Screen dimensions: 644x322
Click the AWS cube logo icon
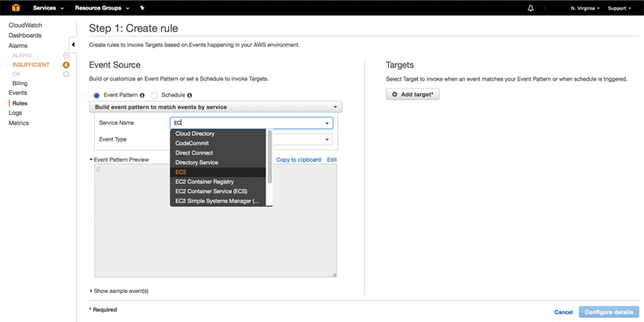pyautogui.click(x=15, y=8)
